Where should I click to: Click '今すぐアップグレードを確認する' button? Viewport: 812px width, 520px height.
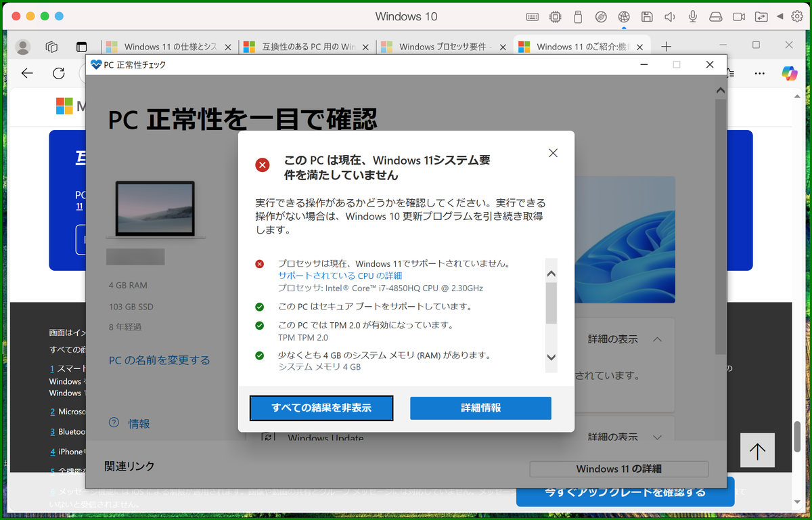(x=625, y=493)
